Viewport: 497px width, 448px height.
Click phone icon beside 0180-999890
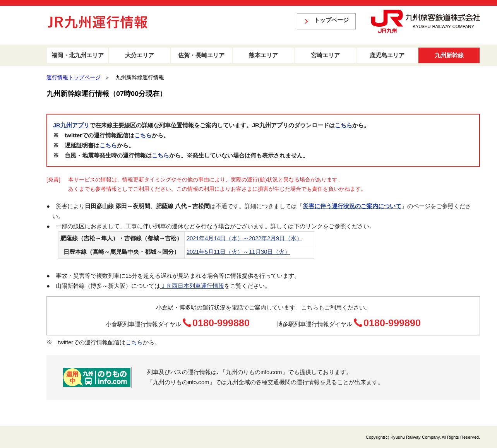point(358,323)
